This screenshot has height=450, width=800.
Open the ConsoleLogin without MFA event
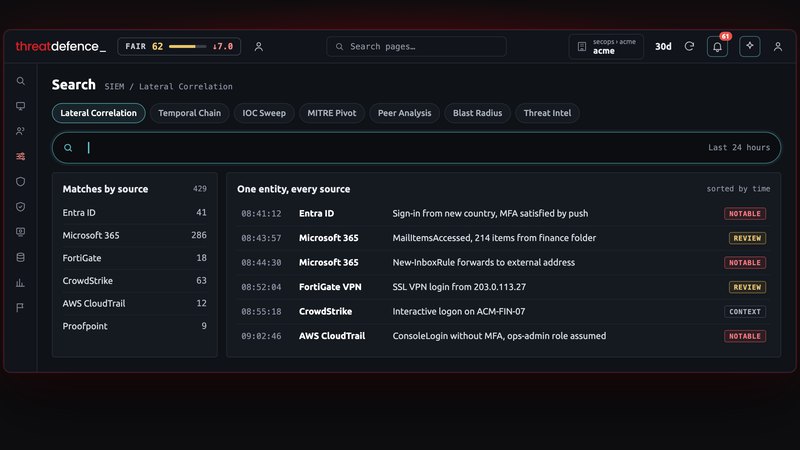(503, 336)
